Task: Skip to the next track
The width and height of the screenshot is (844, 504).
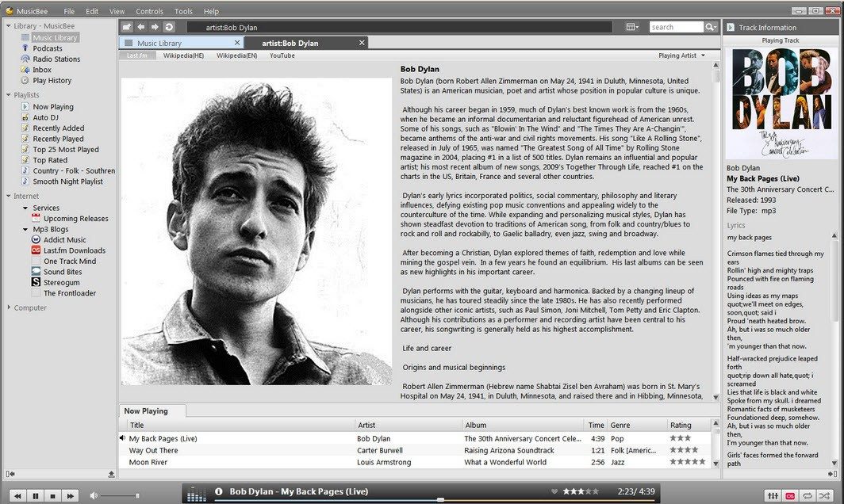Action: click(71, 496)
